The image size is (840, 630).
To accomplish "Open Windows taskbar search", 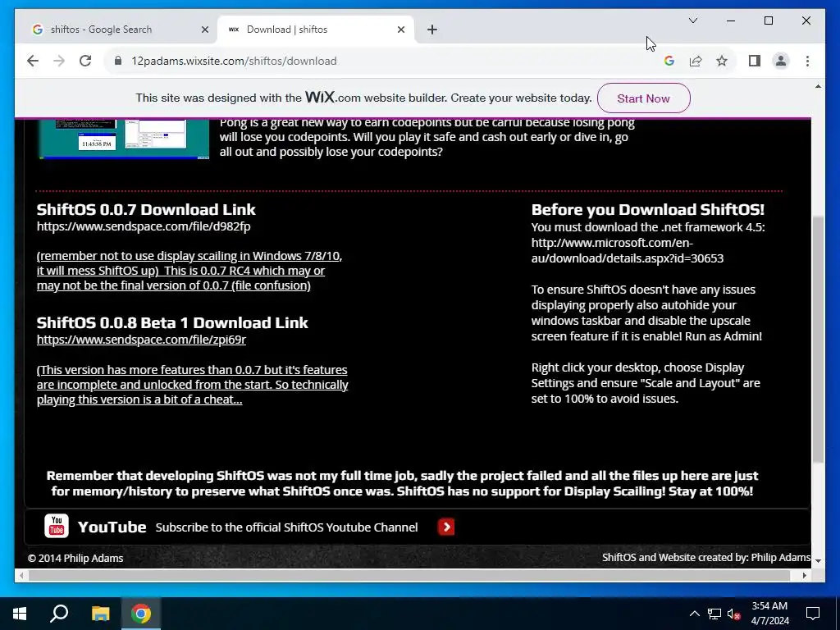I will [59, 614].
